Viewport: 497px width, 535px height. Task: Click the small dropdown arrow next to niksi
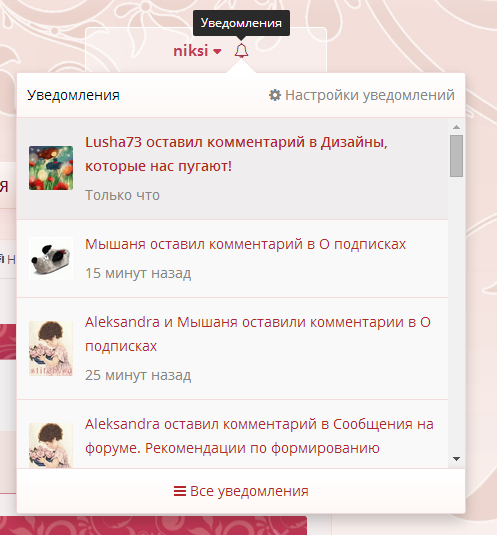(217, 52)
